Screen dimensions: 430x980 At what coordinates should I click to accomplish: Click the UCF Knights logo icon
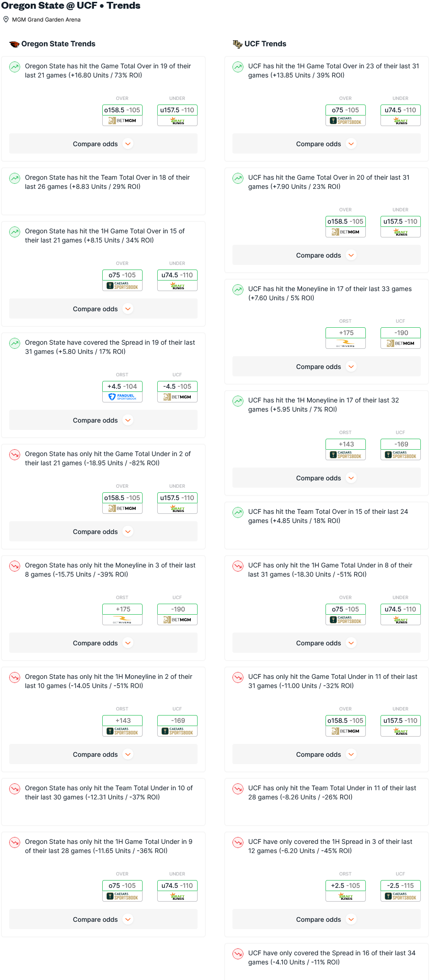(237, 44)
